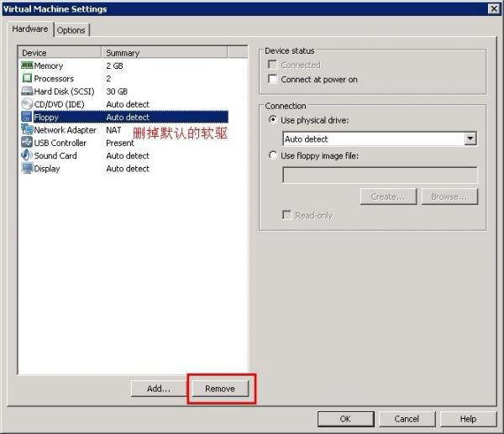Select the Hard Disk (SCSI) label
Viewport: 504px width, 434px height.
(x=65, y=92)
